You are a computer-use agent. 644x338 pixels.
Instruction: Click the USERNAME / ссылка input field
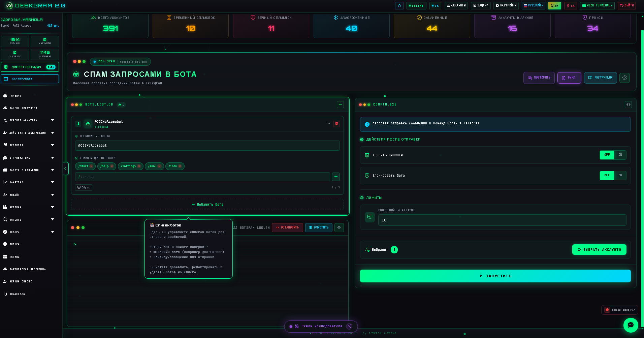207,146
